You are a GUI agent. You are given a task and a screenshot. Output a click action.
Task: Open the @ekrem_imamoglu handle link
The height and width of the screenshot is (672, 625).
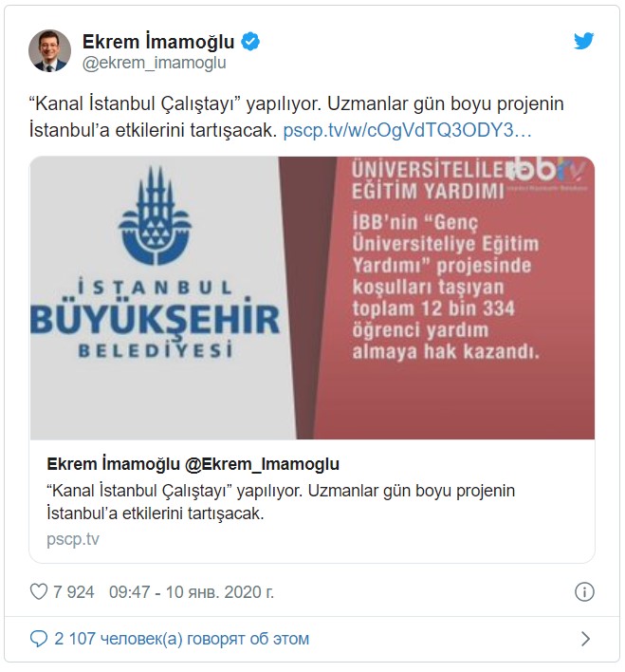[154, 63]
